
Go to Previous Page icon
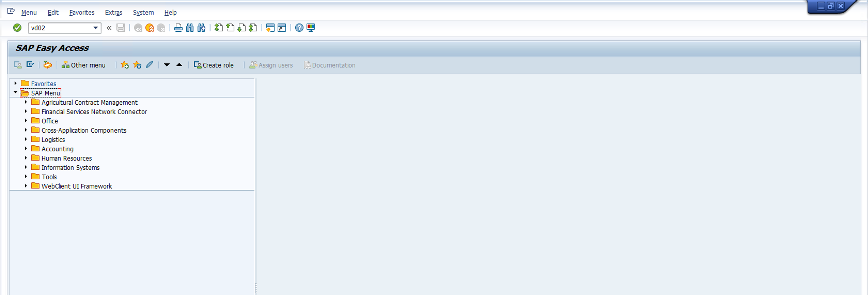pos(230,28)
